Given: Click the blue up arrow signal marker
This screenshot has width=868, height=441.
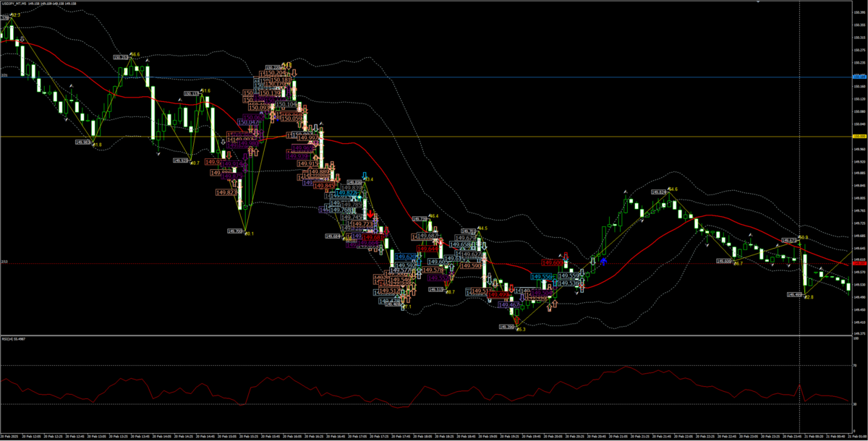Looking at the screenshot, I should pos(603,260).
